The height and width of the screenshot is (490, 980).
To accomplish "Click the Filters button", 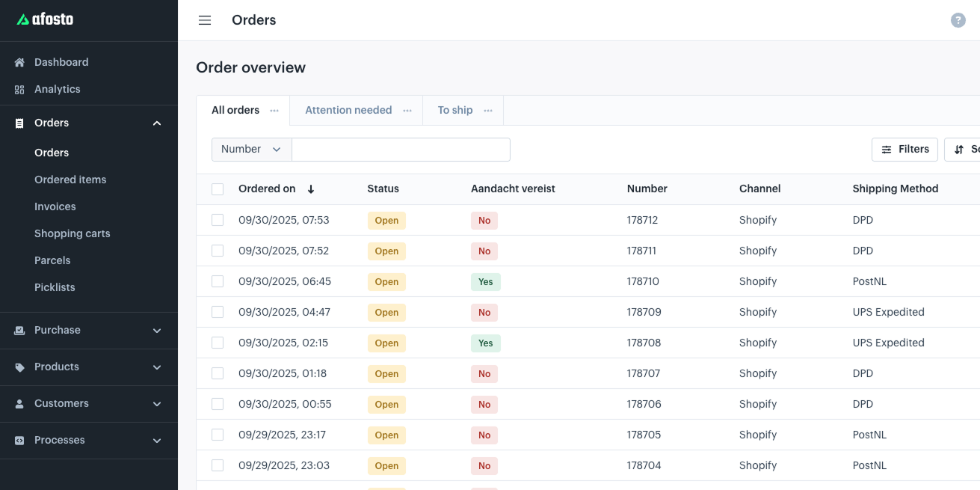I will 905,150.
